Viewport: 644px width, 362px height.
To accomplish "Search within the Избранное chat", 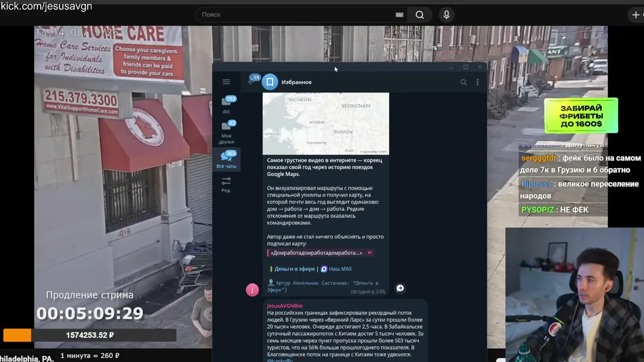I will (463, 82).
